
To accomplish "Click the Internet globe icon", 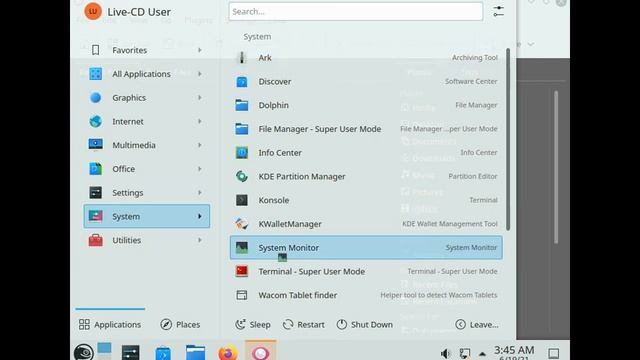I will [x=96, y=121].
